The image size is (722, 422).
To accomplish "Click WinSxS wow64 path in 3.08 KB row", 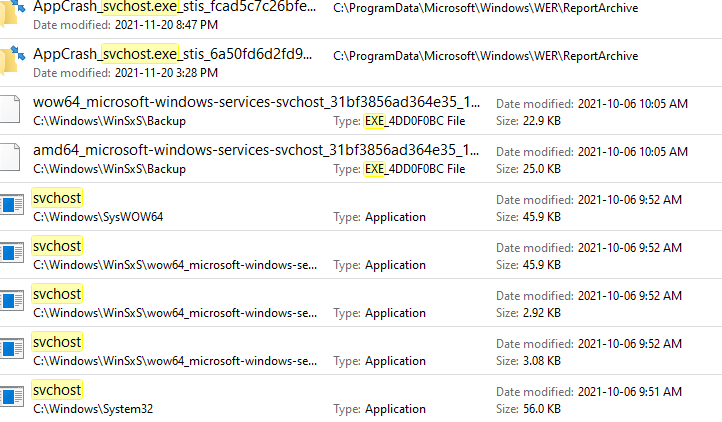I will pyautogui.click(x=175, y=361).
